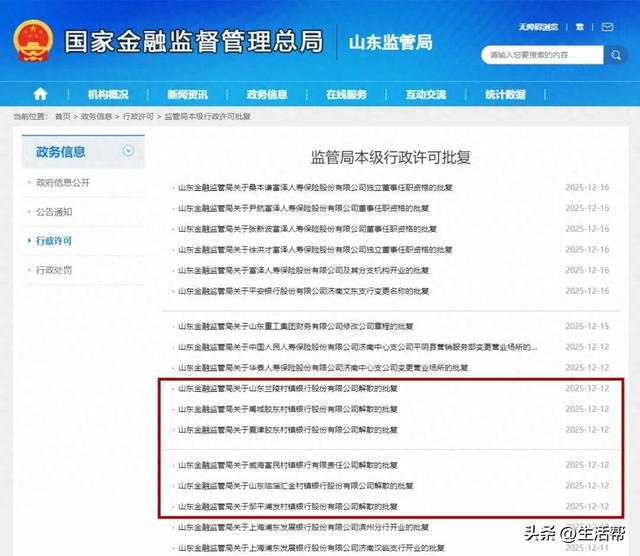
Task: Click the 2025-12-15 date of 山东重工 row
Action: tap(587, 326)
